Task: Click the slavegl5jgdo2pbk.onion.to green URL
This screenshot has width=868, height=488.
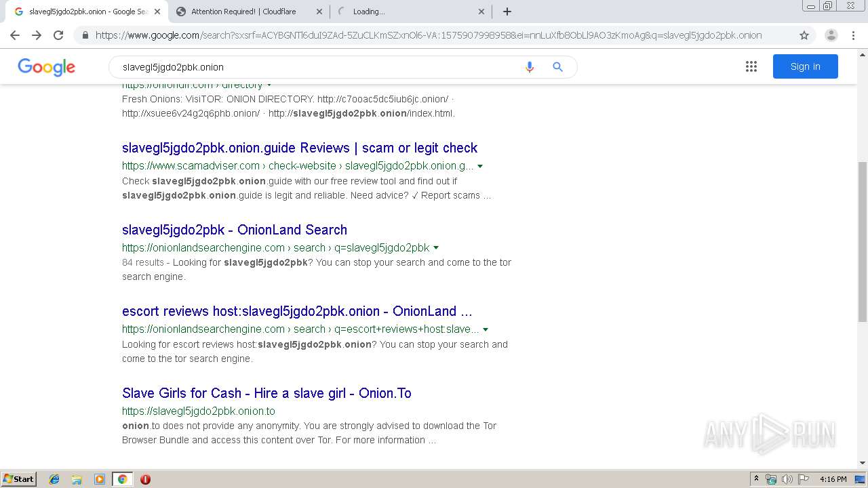Action: pyautogui.click(x=199, y=411)
